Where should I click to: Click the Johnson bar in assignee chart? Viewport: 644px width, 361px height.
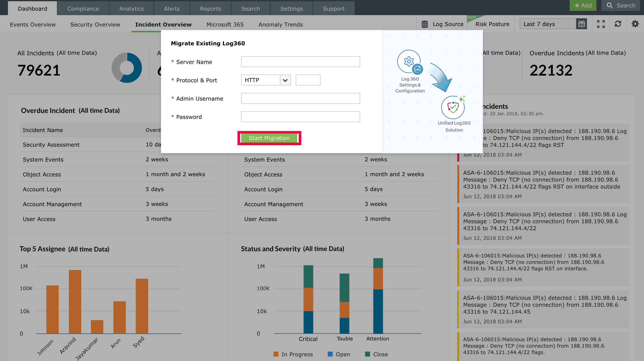(53, 309)
